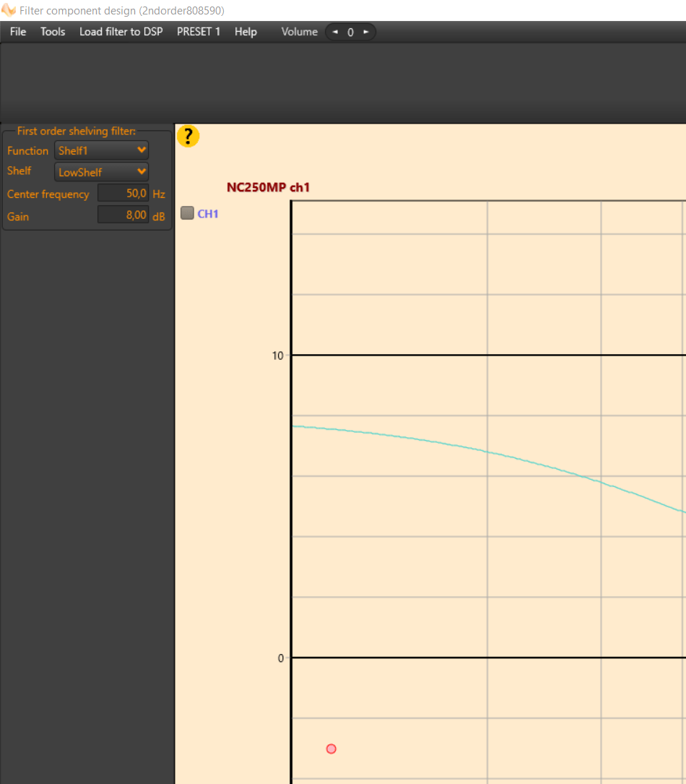The image size is (686, 784).
Task: Toggle the CH1 channel checkbox
Action: (x=187, y=213)
